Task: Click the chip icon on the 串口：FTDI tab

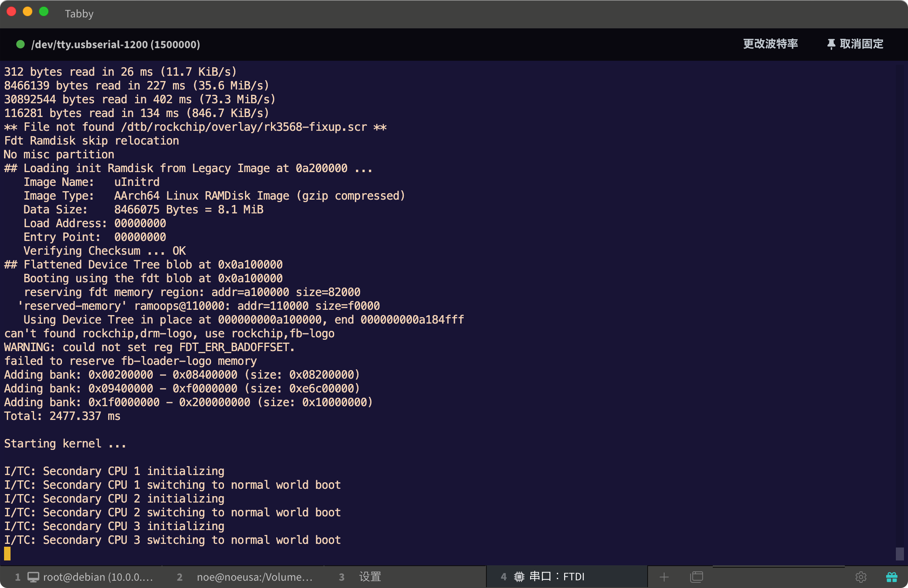Action: (x=519, y=577)
